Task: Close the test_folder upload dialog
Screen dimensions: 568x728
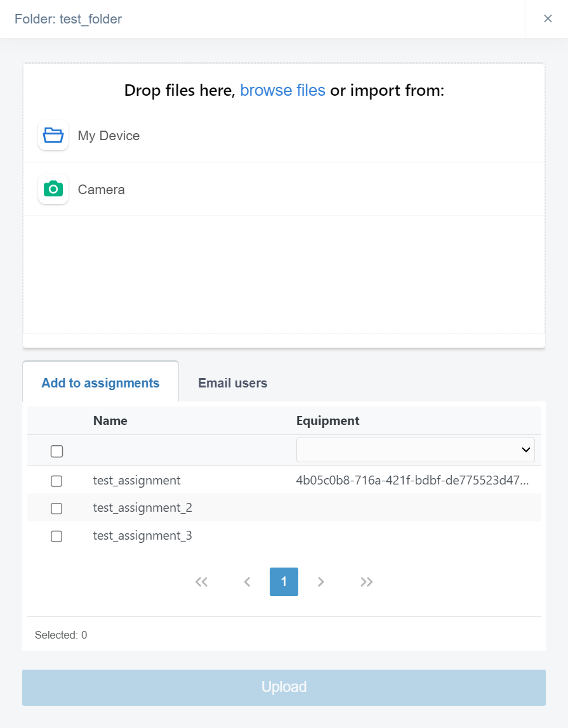Action: [548, 19]
